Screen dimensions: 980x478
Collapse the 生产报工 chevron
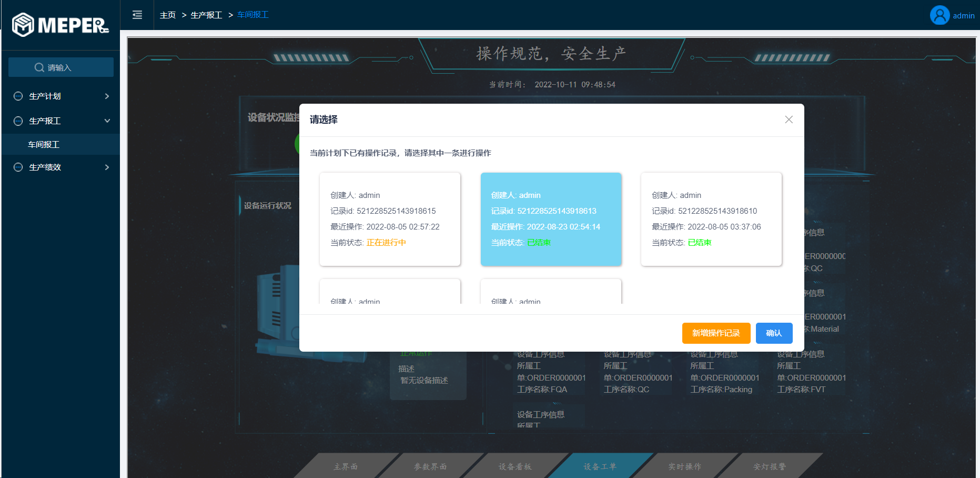(107, 121)
